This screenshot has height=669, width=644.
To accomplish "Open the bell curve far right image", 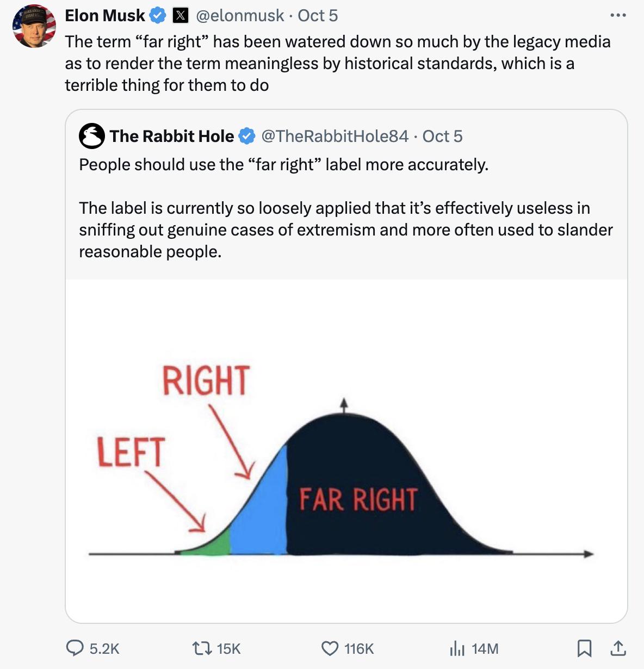I will pyautogui.click(x=346, y=451).
